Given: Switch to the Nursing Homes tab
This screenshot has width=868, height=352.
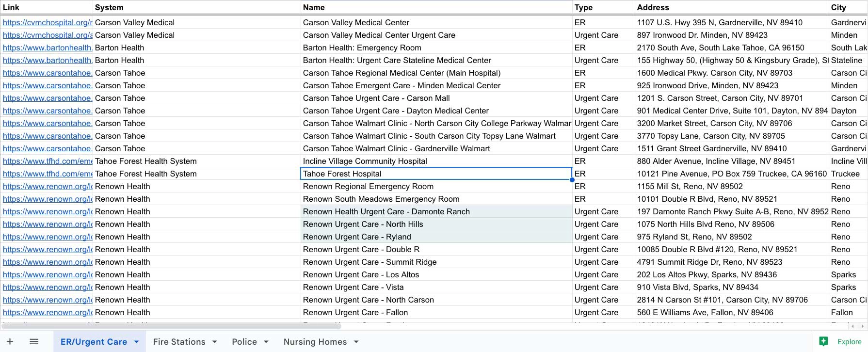Looking at the screenshot, I should coord(315,342).
